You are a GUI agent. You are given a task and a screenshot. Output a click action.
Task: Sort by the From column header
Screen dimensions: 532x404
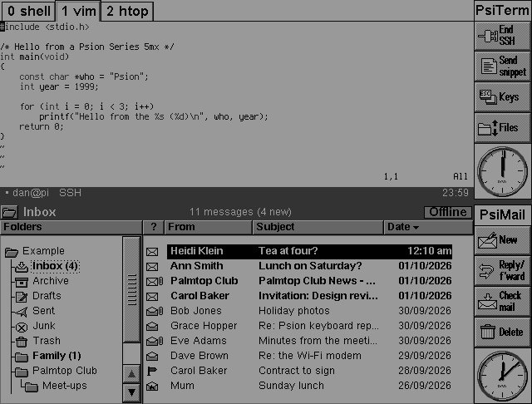(209, 227)
